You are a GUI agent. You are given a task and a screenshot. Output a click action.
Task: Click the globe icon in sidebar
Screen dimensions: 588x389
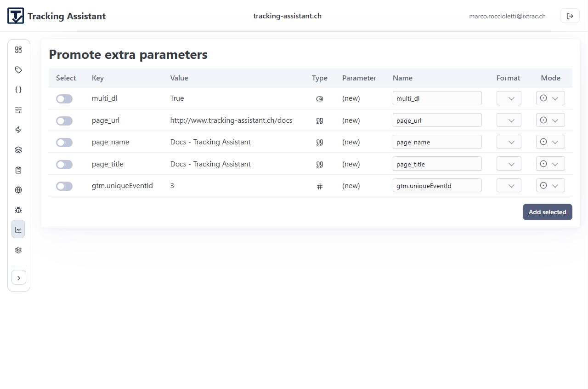(18, 190)
